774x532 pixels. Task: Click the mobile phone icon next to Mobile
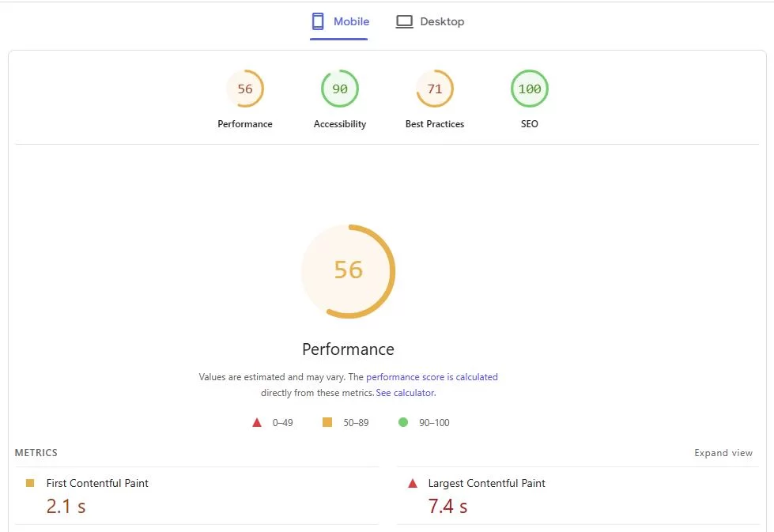[x=319, y=21]
